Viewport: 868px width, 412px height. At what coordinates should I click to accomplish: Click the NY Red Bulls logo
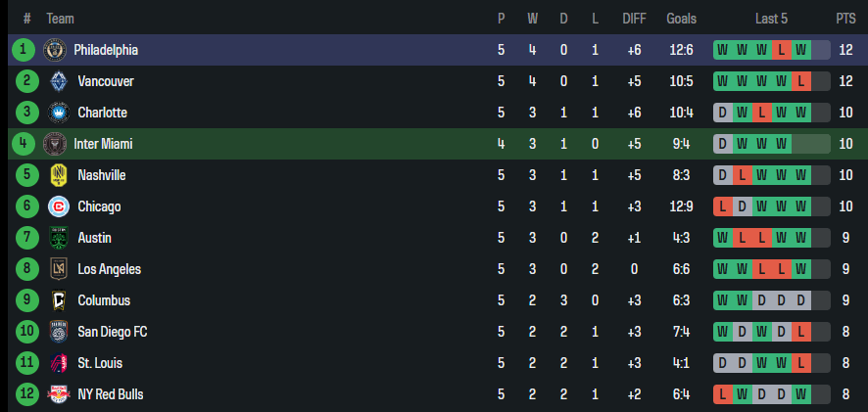point(57,394)
